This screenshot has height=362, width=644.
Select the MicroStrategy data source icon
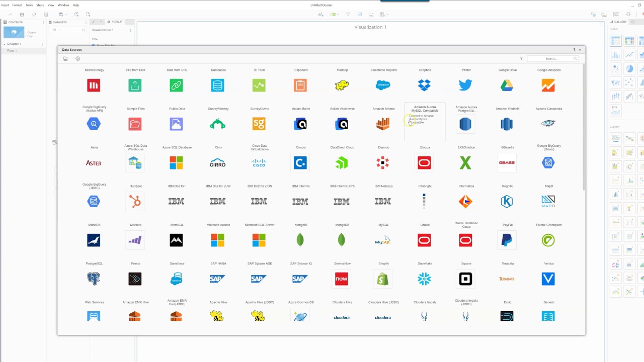tap(94, 85)
